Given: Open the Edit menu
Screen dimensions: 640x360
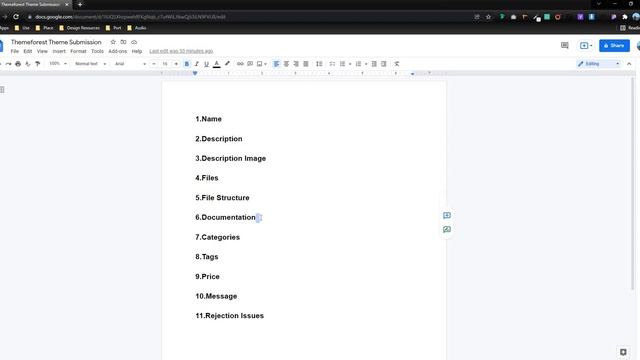Looking at the screenshot, I should pos(28,51).
